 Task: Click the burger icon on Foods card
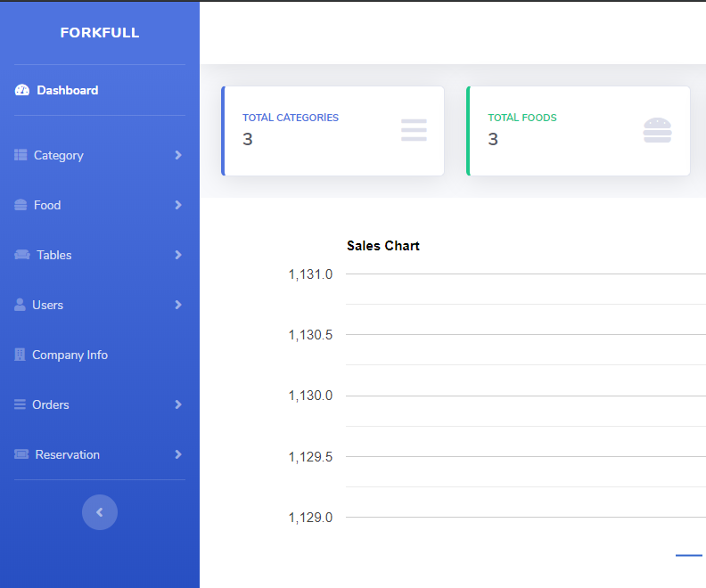657,130
